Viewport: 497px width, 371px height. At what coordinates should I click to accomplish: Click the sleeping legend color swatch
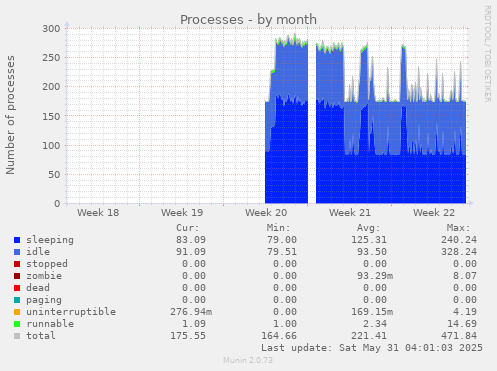coord(17,240)
